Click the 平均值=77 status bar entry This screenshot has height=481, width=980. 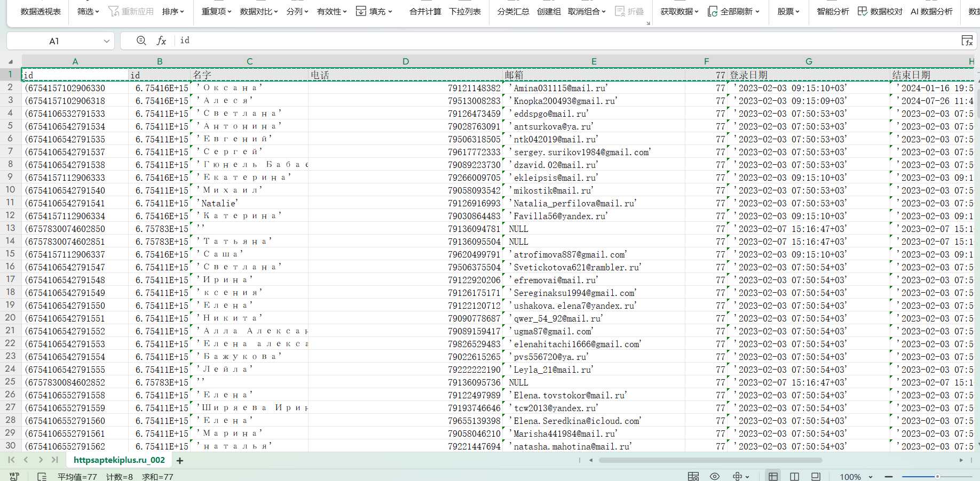pos(77,477)
